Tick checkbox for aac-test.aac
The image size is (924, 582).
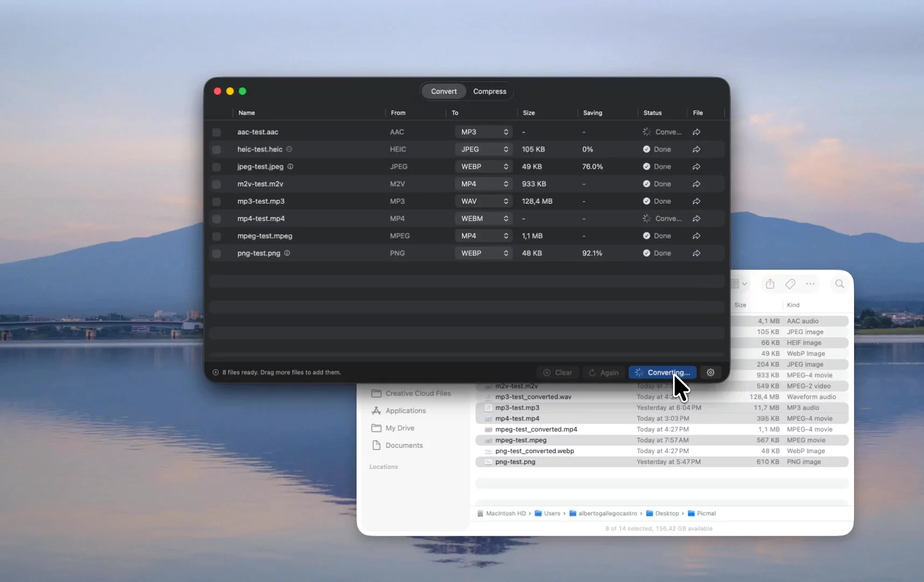pos(216,132)
